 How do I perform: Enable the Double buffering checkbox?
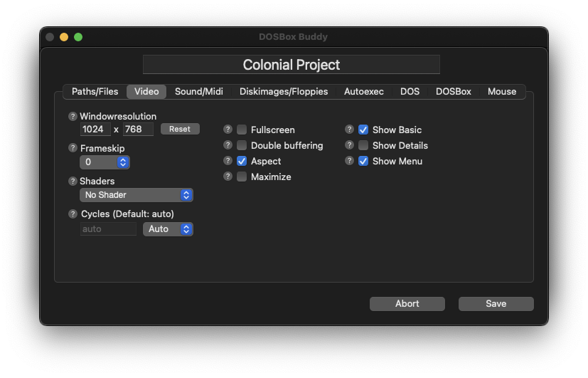point(242,145)
